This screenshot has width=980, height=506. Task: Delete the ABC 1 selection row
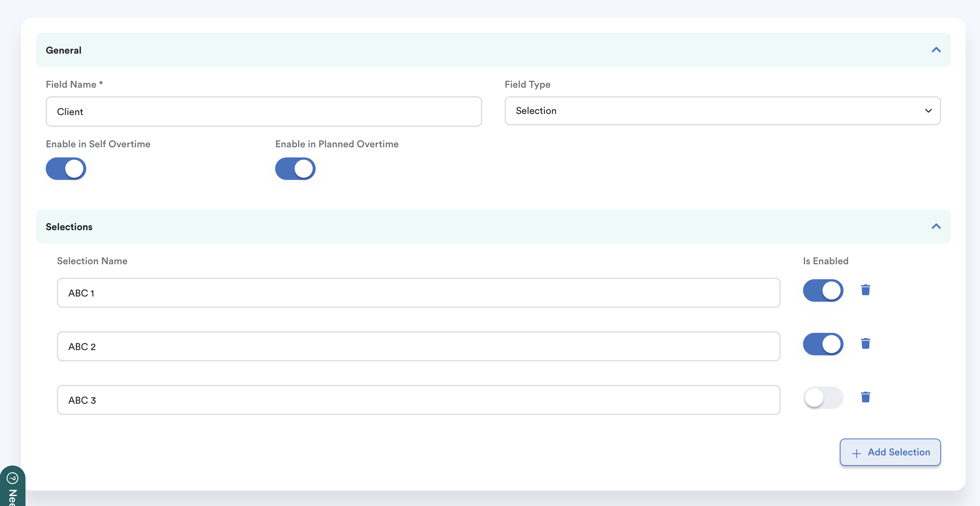[x=866, y=290]
